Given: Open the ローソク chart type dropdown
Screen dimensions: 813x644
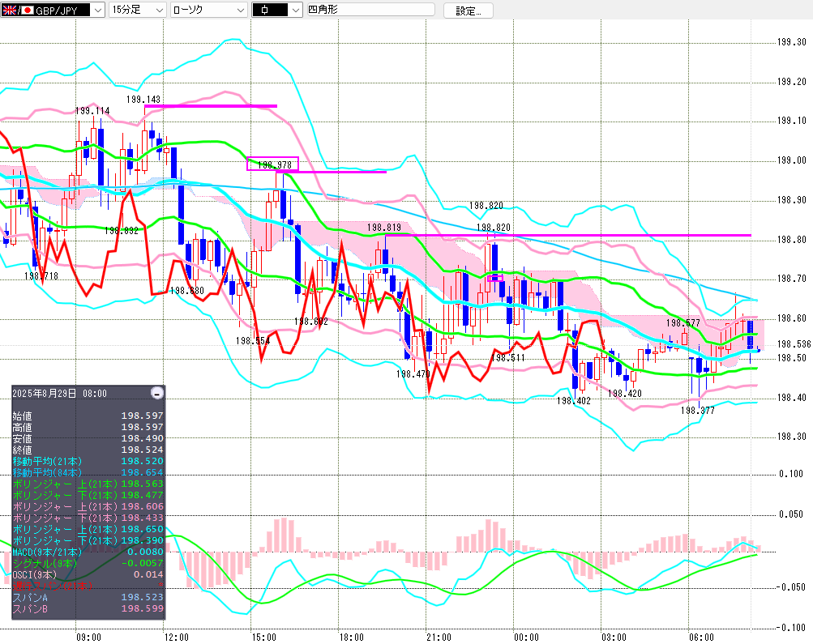Looking at the screenshot, I should coord(208,10).
